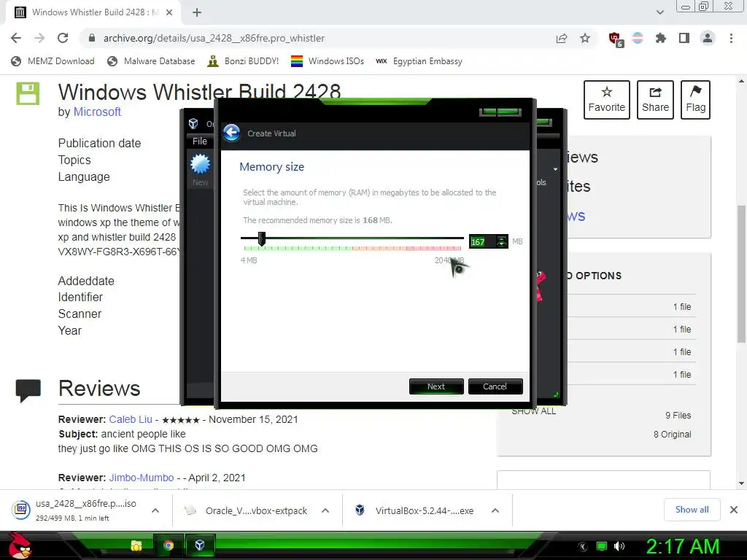Viewport: 747px width, 560px height.
Task: Click the striped flag extension icon
Action: click(x=638, y=38)
